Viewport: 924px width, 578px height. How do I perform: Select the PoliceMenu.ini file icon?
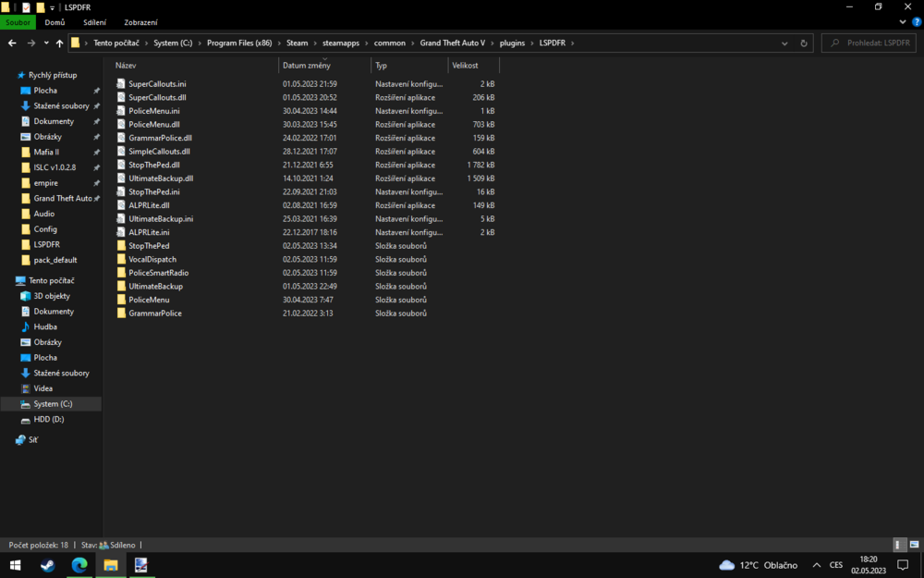tap(121, 111)
